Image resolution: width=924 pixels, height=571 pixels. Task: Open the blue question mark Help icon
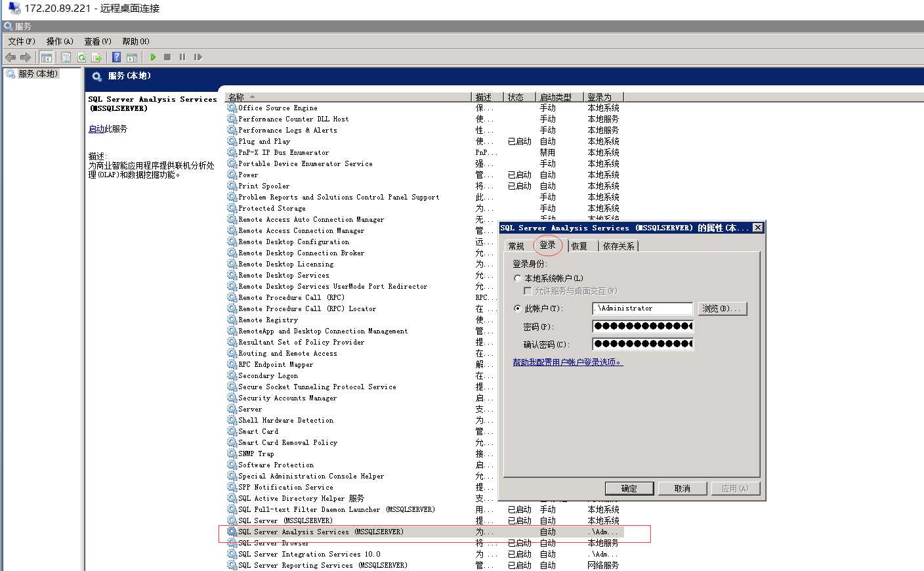tap(116, 58)
